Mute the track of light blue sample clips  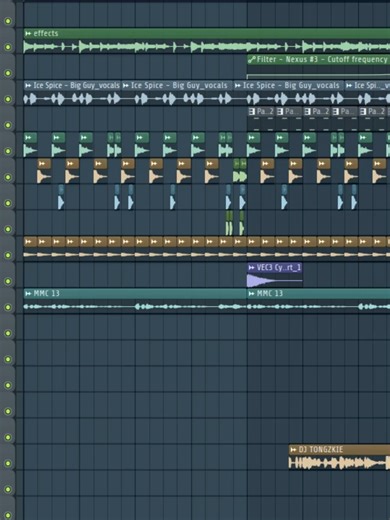8,203
